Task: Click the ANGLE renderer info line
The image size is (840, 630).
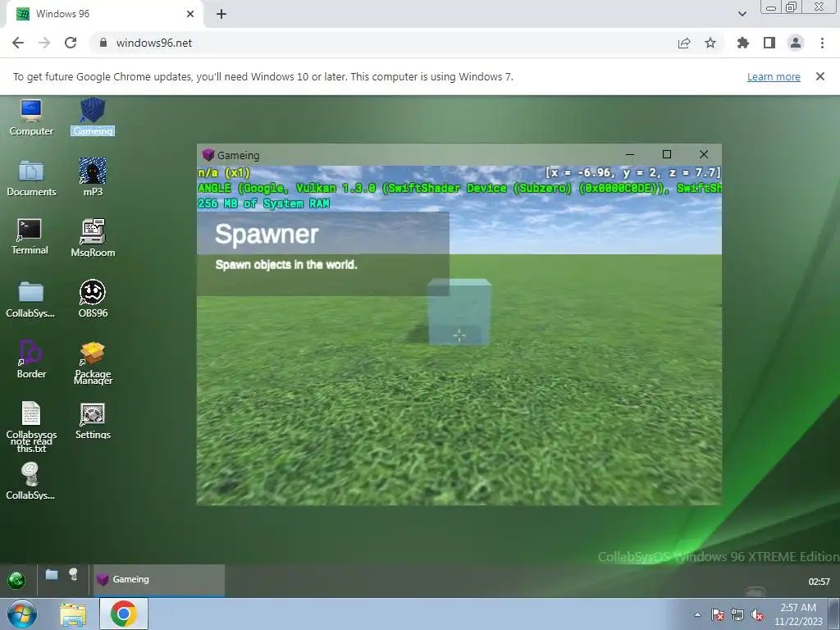Action: pyautogui.click(x=459, y=188)
